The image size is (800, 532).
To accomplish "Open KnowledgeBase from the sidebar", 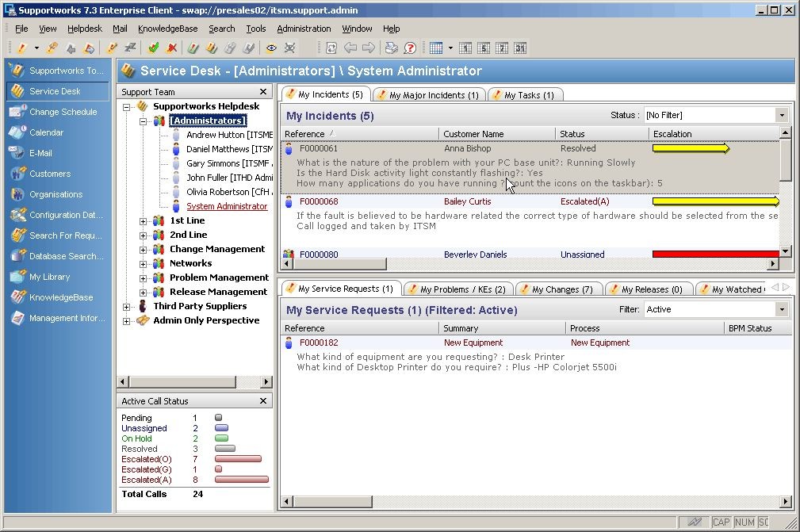I will [x=60, y=297].
